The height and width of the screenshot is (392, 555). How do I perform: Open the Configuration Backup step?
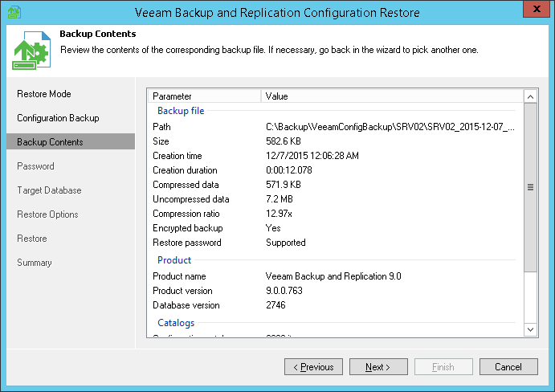point(58,118)
